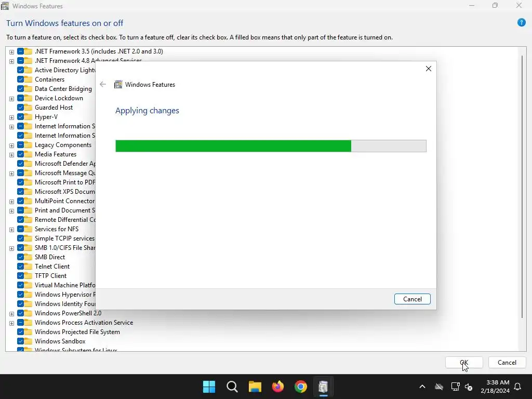This screenshot has height=399, width=532.
Task: Open notification bell
Action: click(x=517, y=387)
